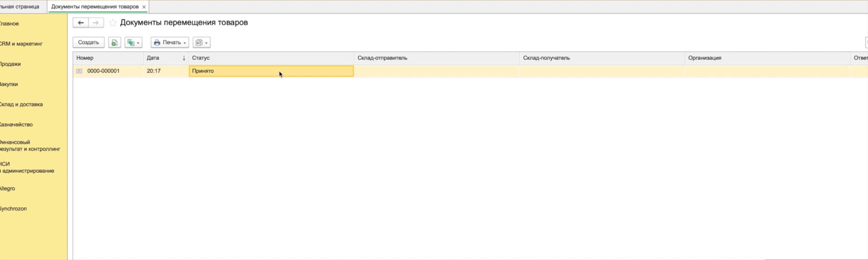Viewport: 868px width, 260px height.
Task: Select document number 0000-000001
Action: (x=104, y=71)
